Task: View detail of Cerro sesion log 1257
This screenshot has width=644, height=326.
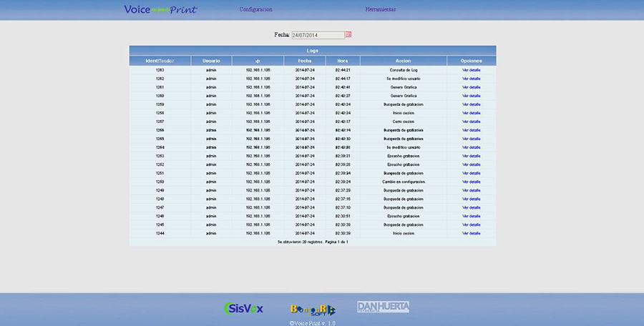Action: (472, 122)
